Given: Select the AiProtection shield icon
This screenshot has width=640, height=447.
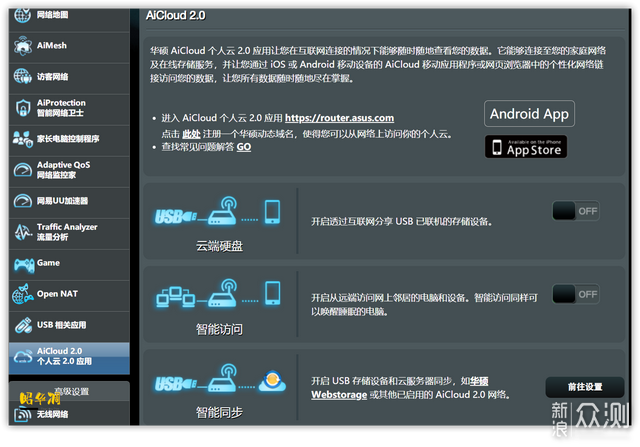Looking at the screenshot, I should (23, 108).
